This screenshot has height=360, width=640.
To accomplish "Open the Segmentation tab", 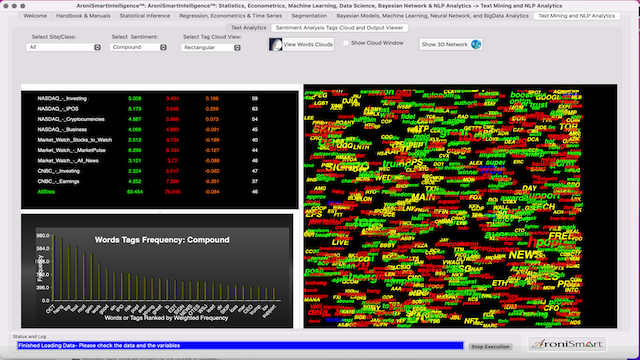I will 309,16.
